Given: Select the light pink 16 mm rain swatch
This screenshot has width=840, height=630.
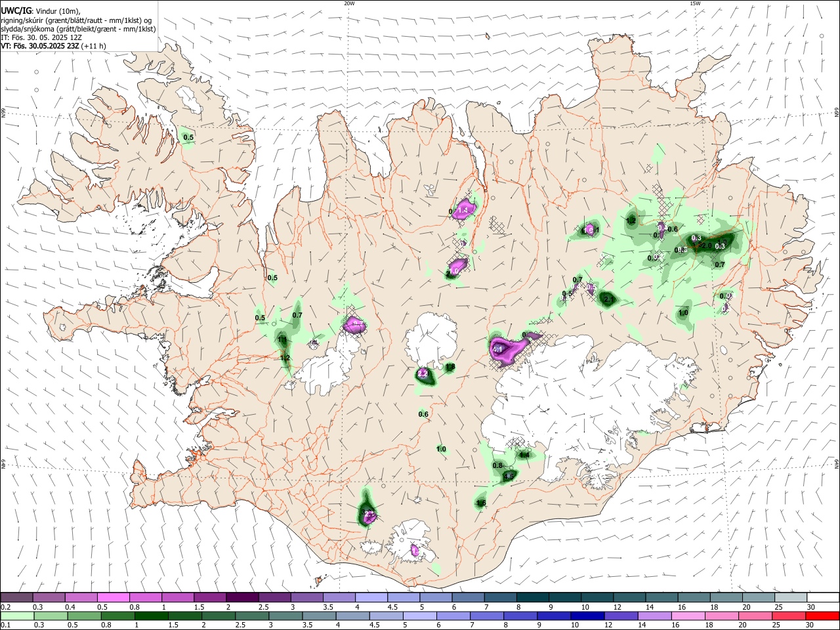Looking at the screenshot, I should point(687,616).
